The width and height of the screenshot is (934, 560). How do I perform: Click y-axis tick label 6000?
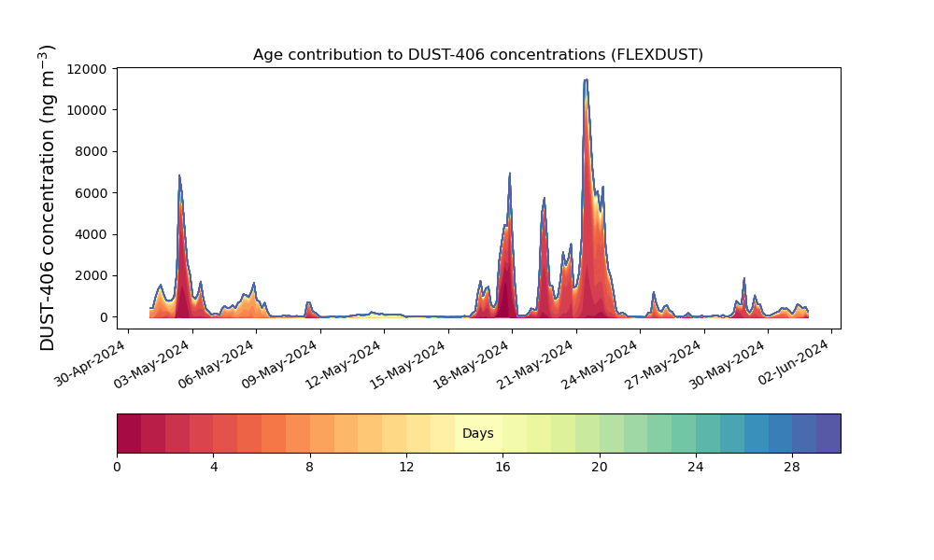[91, 193]
